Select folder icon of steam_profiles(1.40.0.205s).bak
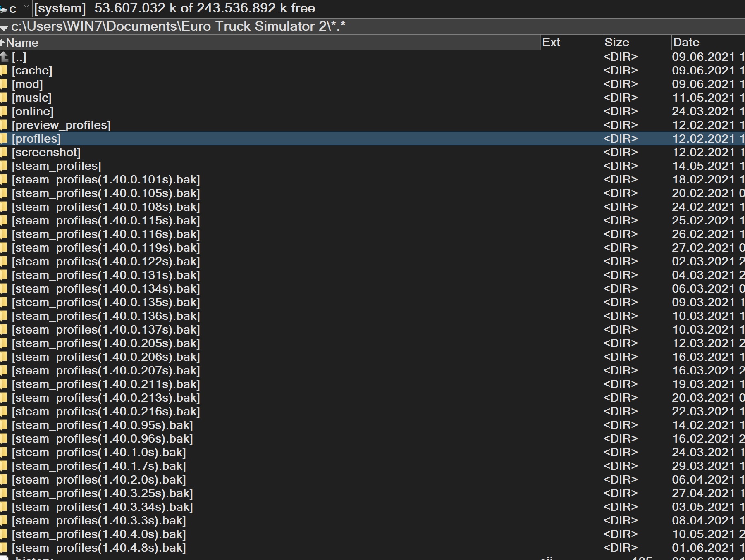The image size is (745, 560). (4, 343)
